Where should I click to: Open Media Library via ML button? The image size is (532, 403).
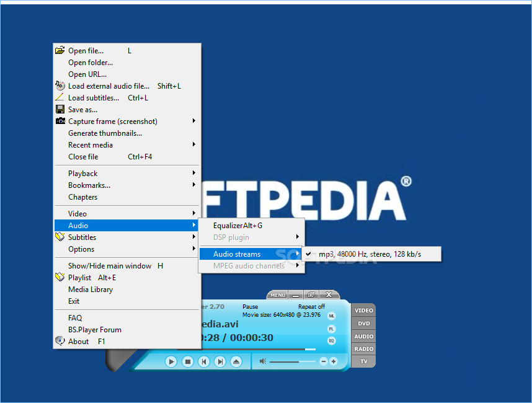(x=332, y=316)
